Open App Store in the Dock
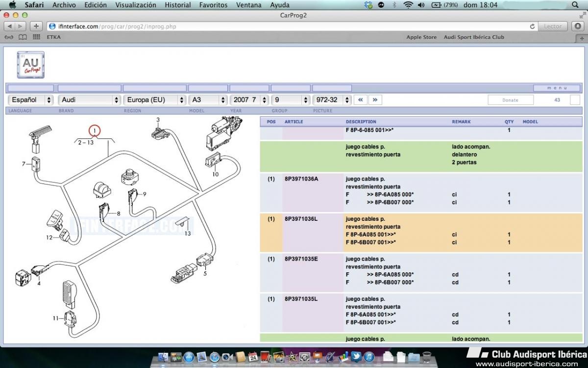This screenshot has height=368, width=588. tap(189, 357)
